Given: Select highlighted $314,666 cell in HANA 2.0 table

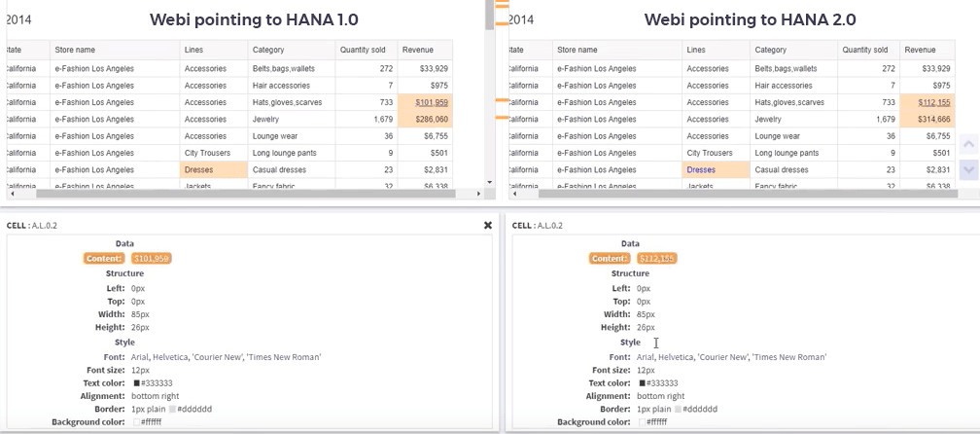Looking at the screenshot, I should point(927,119).
